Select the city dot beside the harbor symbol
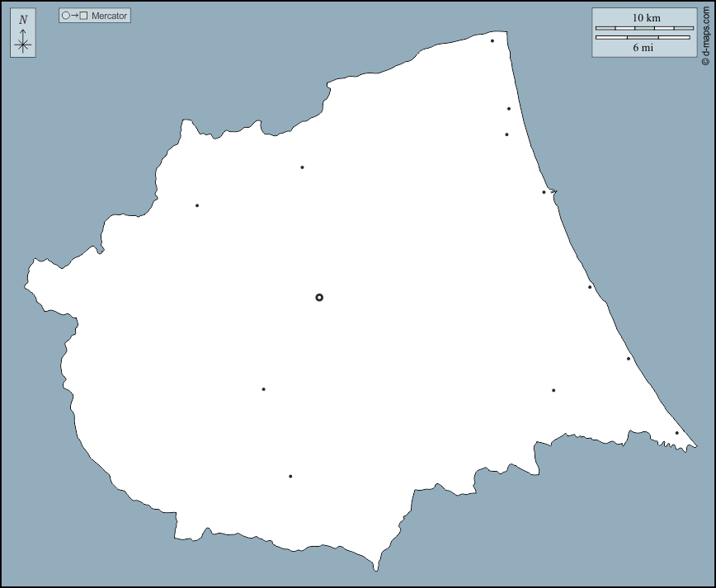 point(544,192)
